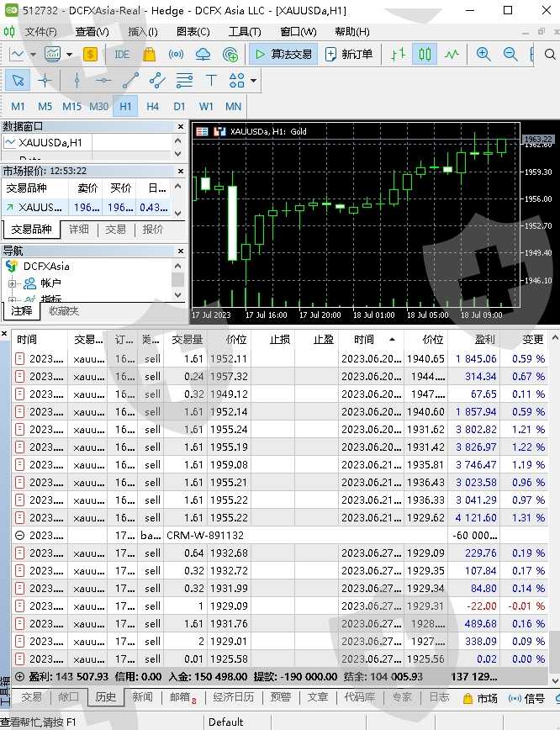Image resolution: width=560 pixels, height=730 pixels.
Task: Enable bar chart display mode
Action: tap(399, 54)
